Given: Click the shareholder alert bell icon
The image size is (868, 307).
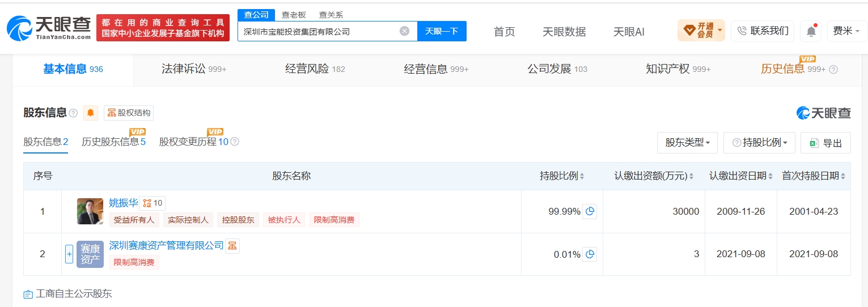Looking at the screenshot, I should (x=91, y=113).
